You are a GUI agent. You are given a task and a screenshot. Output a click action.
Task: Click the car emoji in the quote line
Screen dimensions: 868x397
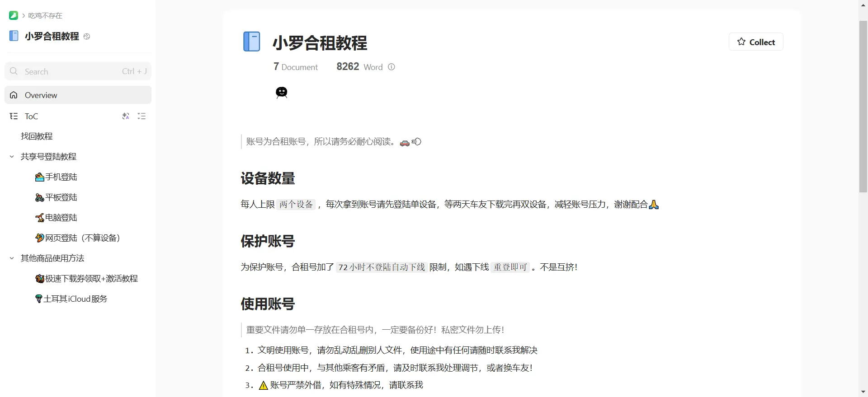tap(405, 142)
